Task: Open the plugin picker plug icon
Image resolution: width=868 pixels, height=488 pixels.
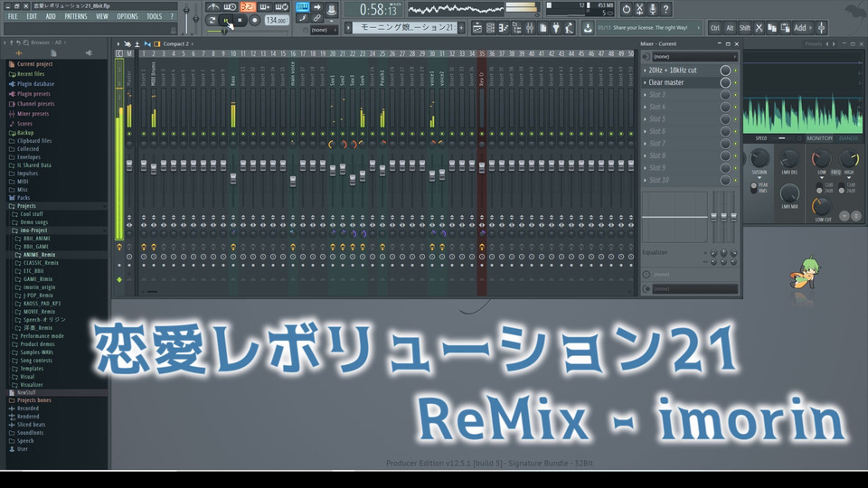Action: [556, 28]
